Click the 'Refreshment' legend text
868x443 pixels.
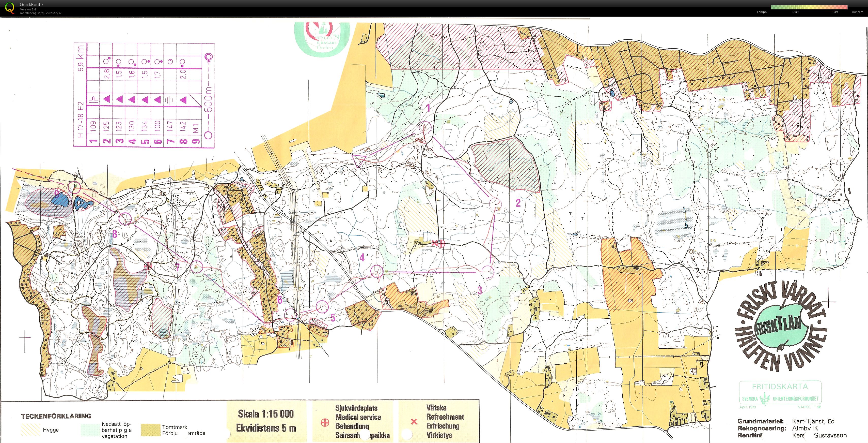pyautogui.click(x=445, y=417)
